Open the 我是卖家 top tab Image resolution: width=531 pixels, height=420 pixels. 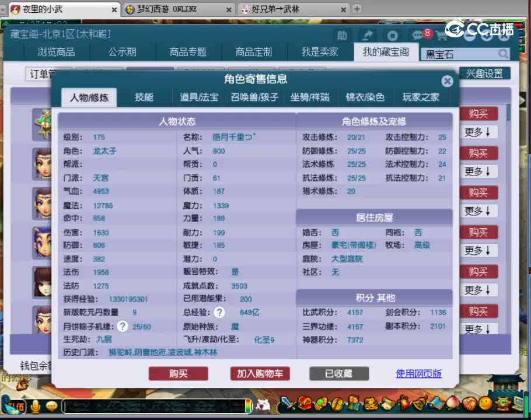320,52
